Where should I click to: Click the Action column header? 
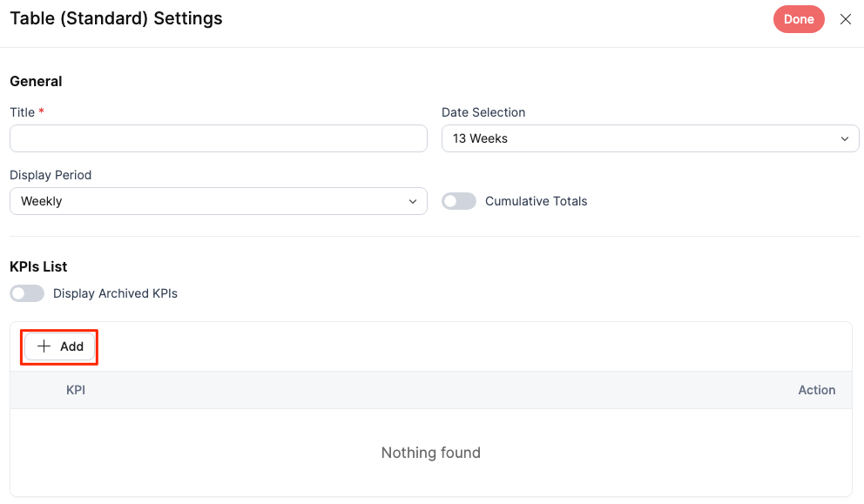(816, 390)
